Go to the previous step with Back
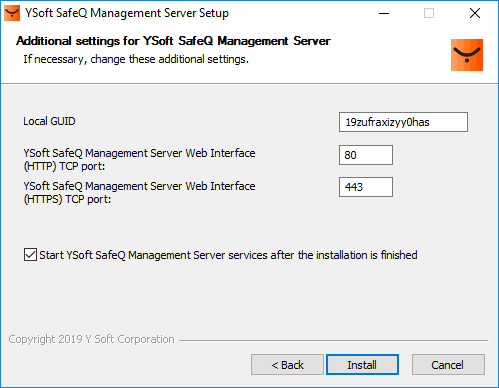The image size is (499, 388). click(x=287, y=365)
